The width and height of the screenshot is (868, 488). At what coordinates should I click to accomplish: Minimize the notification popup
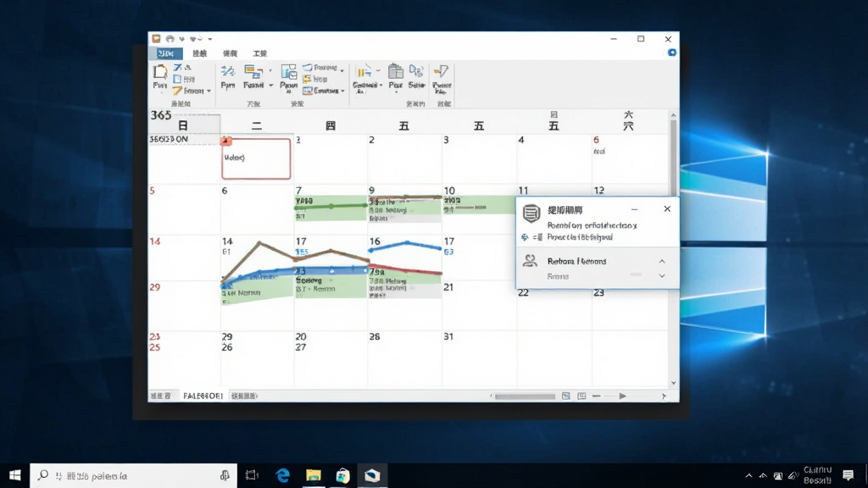(x=634, y=210)
